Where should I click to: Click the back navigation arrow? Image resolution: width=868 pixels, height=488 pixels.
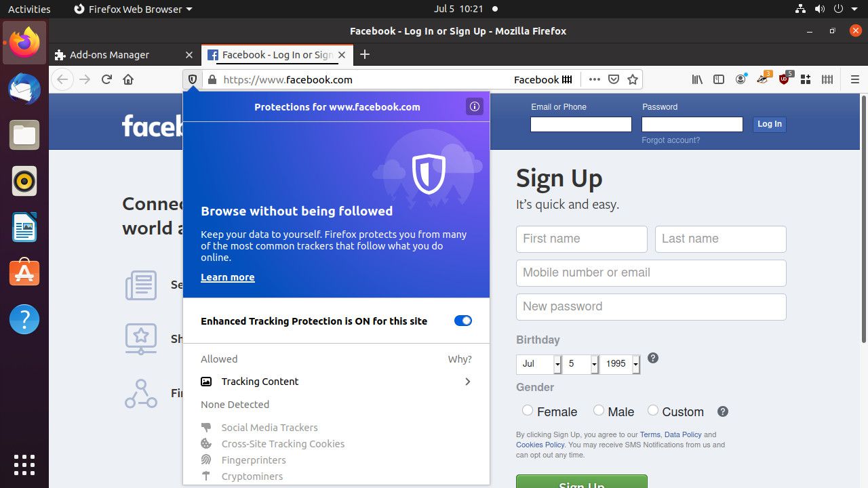62,79
